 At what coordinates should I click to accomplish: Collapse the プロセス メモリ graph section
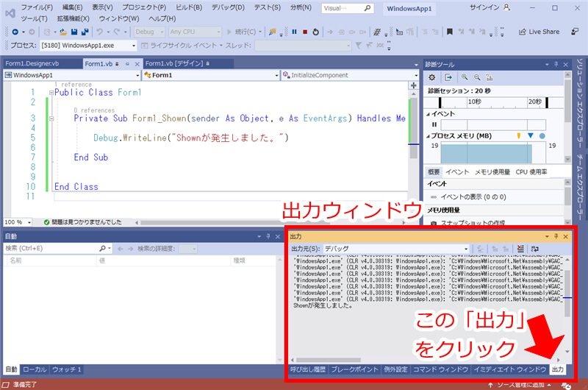(428, 136)
